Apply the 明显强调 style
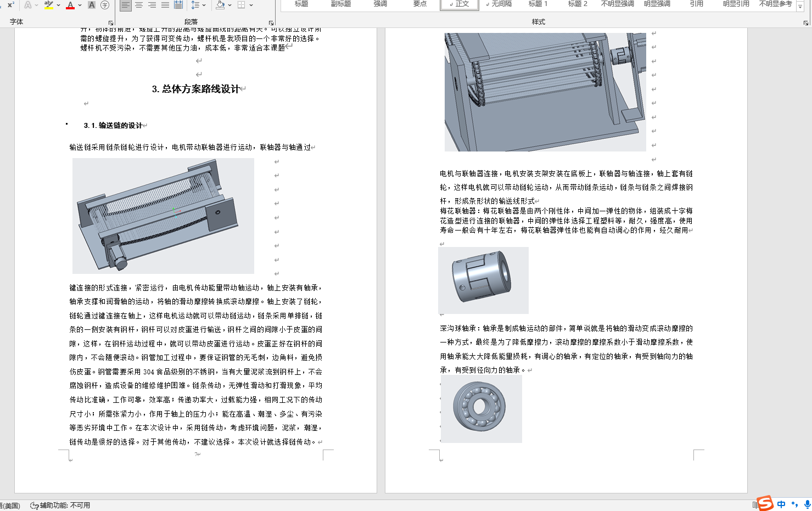812x511 pixels. tap(657, 4)
